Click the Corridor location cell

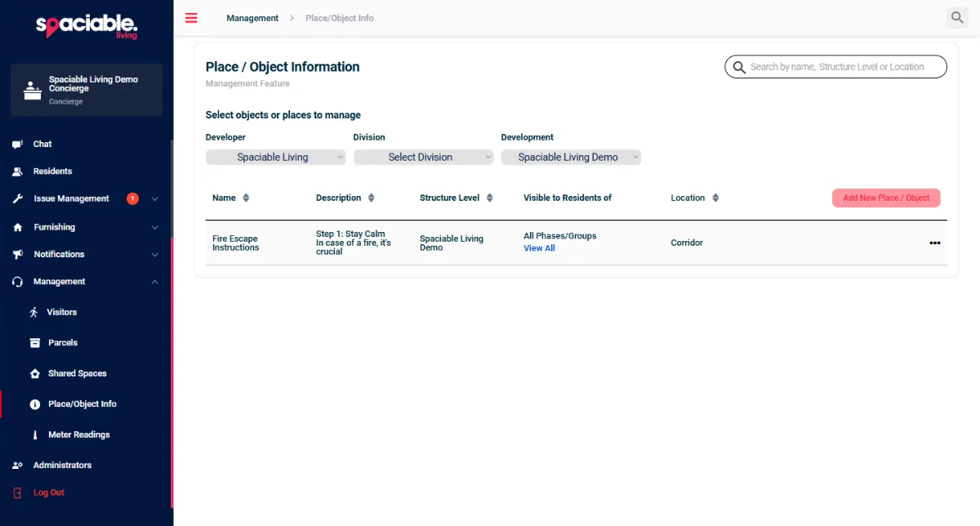click(687, 243)
